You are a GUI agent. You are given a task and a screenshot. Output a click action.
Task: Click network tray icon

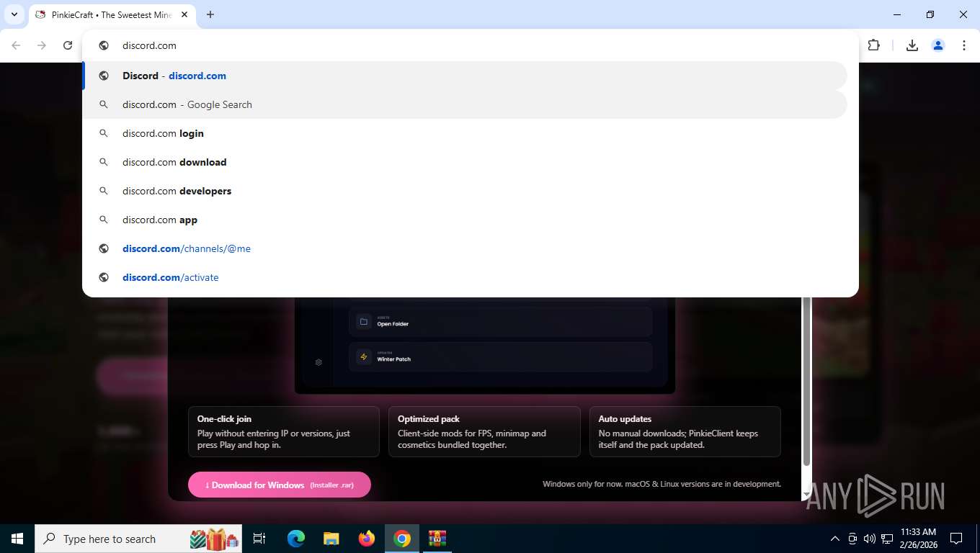pyautogui.click(x=887, y=539)
